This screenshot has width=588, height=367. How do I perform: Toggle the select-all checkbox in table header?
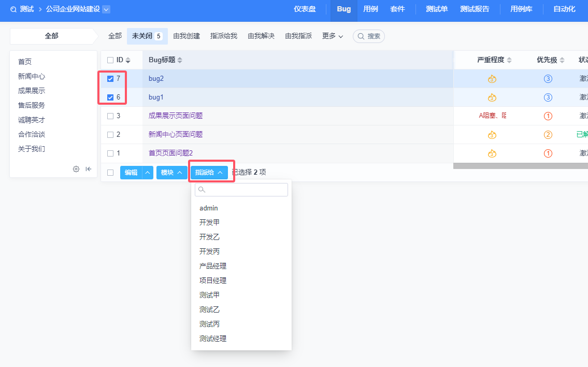(110, 60)
